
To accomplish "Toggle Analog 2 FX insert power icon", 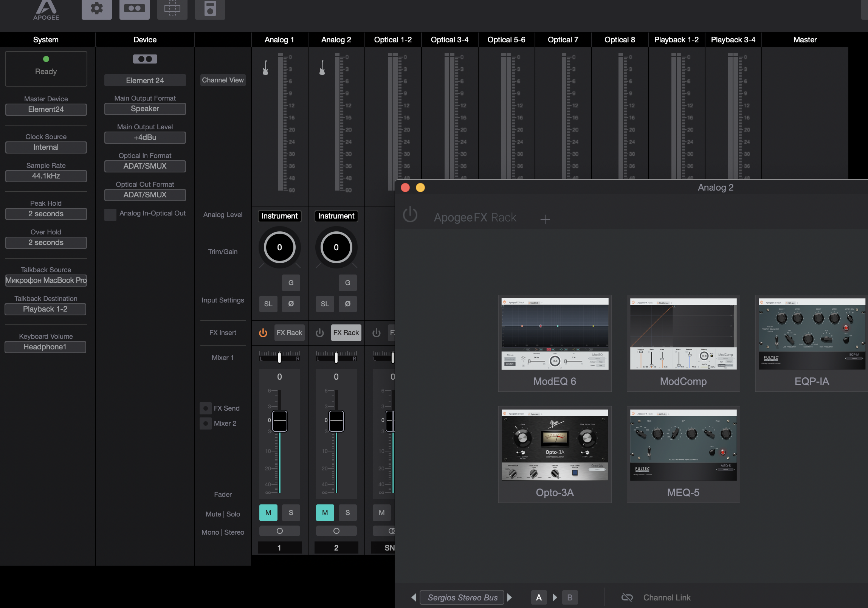I will click(320, 333).
